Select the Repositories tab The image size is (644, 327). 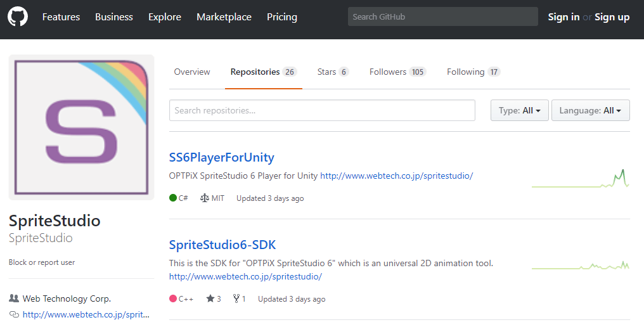263,72
